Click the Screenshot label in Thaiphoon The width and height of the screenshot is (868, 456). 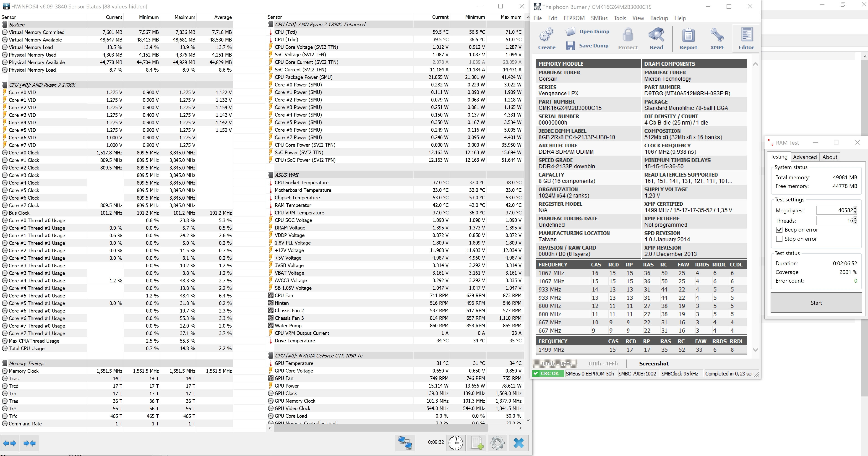(x=654, y=364)
